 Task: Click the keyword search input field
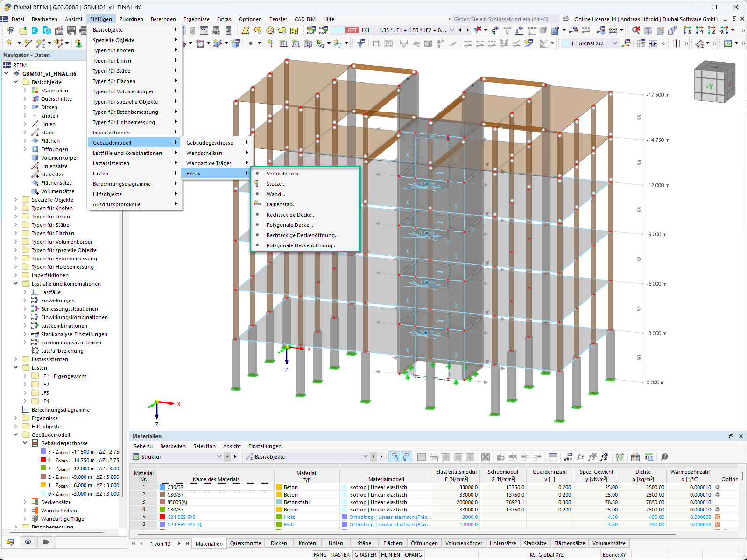(x=505, y=19)
